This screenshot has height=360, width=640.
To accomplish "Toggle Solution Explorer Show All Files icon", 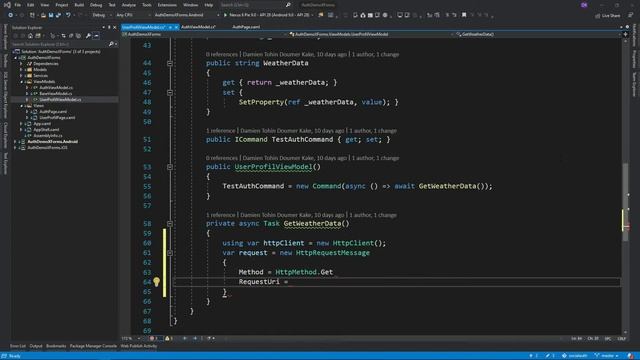I will point(78,36).
